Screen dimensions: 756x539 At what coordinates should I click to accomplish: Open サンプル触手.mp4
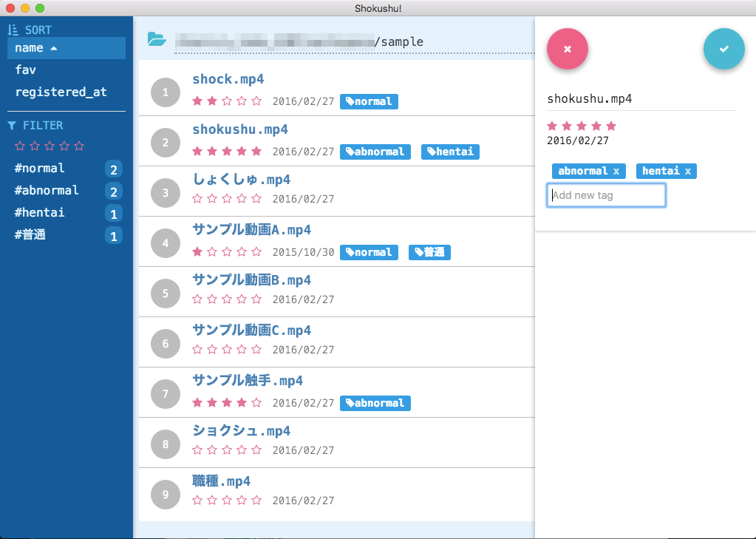[248, 381]
